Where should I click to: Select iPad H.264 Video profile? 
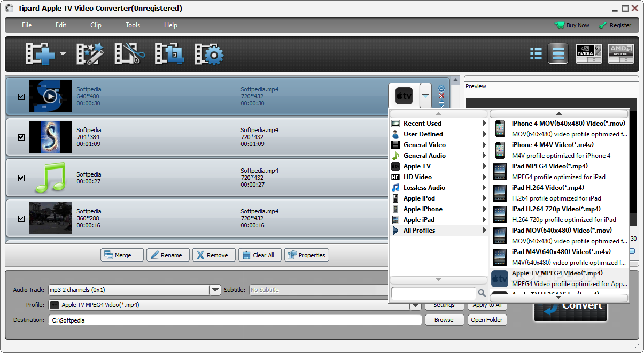coord(559,193)
